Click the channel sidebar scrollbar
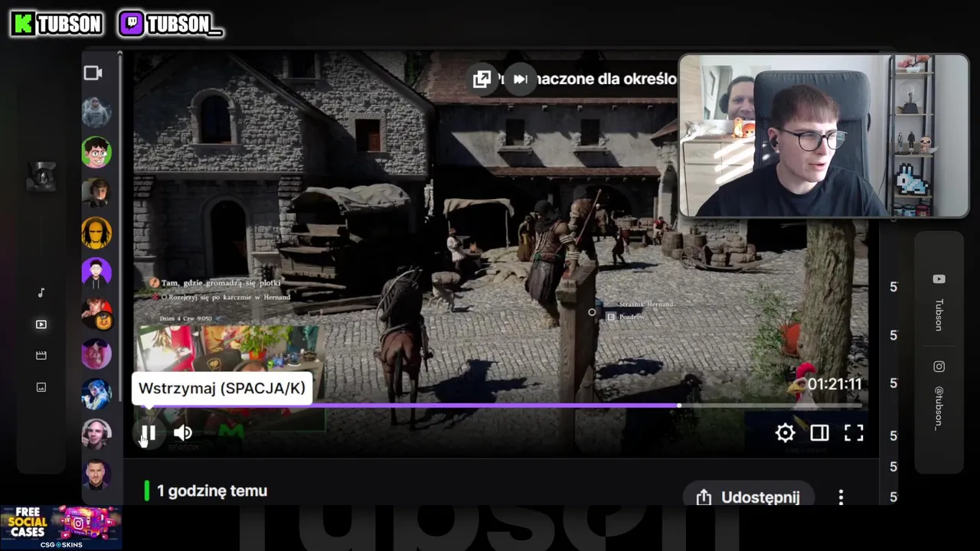The height and width of the screenshot is (551, 980). [x=120, y=230]
